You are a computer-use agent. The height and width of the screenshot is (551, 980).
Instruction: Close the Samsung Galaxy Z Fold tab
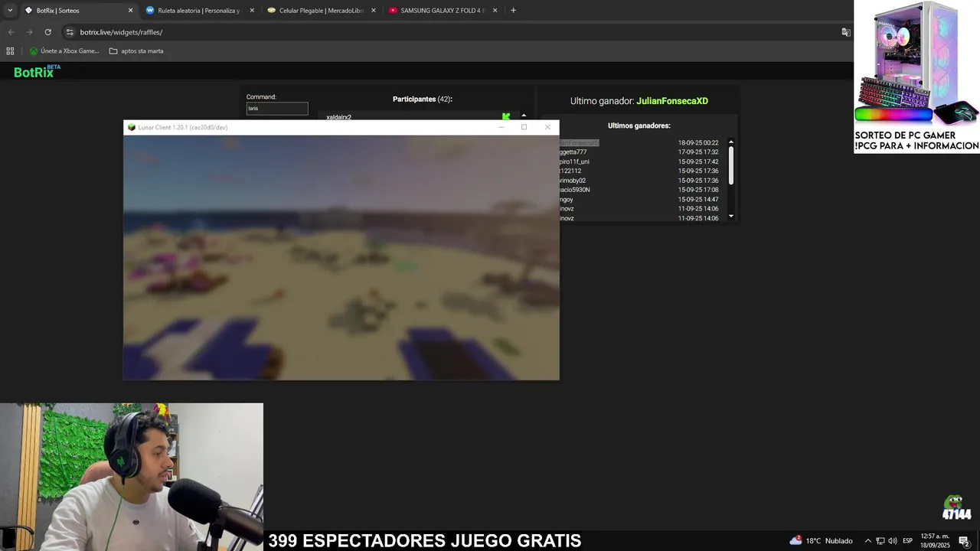[495, 11]
